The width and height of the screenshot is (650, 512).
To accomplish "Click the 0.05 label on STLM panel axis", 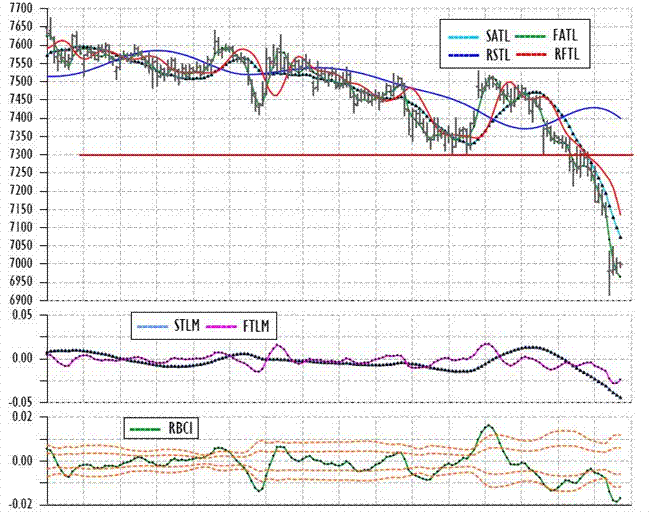I will [22, 315].
